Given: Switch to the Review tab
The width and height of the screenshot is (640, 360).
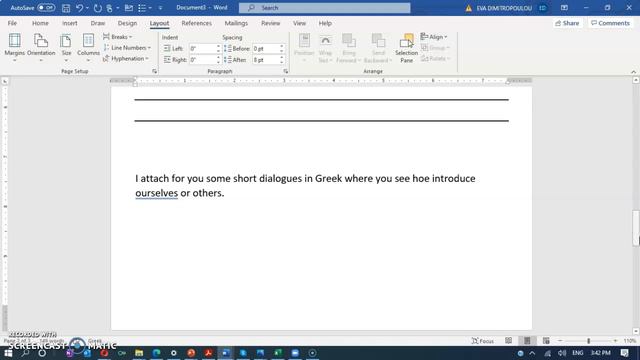Looking at the screenshot, I should (270, 23).
